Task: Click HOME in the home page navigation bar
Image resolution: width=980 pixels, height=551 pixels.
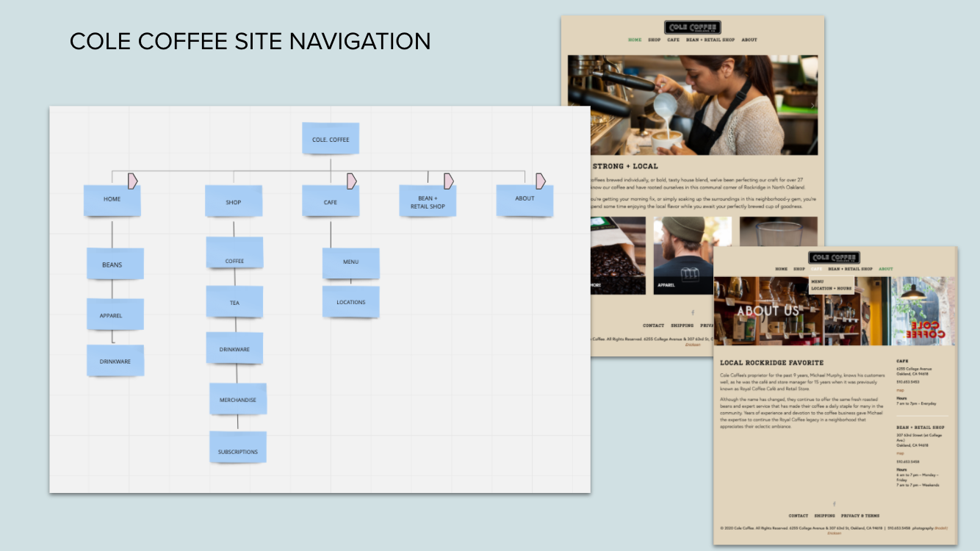Action: click(635, 40)
